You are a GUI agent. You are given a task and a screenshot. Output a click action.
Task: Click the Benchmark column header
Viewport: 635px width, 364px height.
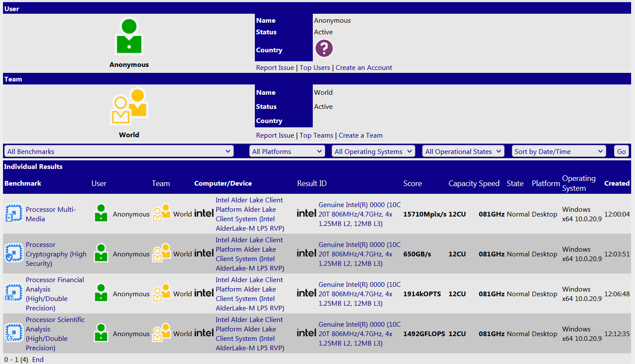click(x=23, y=183)
